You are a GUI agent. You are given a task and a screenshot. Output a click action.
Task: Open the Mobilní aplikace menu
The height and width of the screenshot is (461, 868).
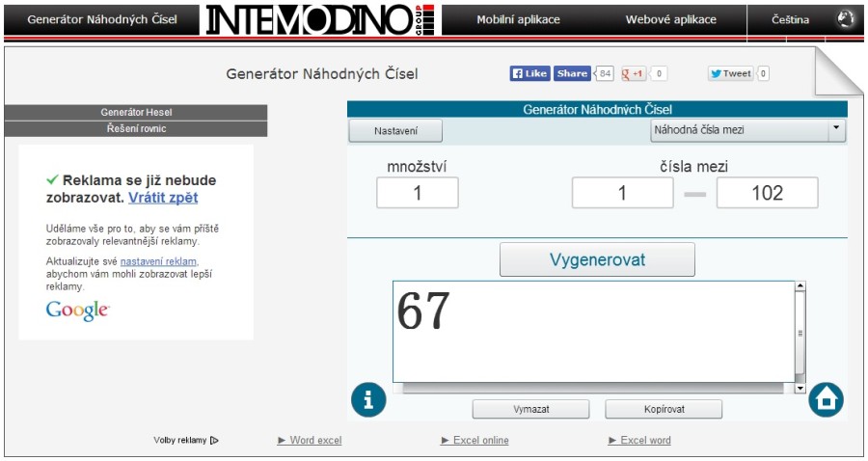pyautogui.click(x=518, y=19)
